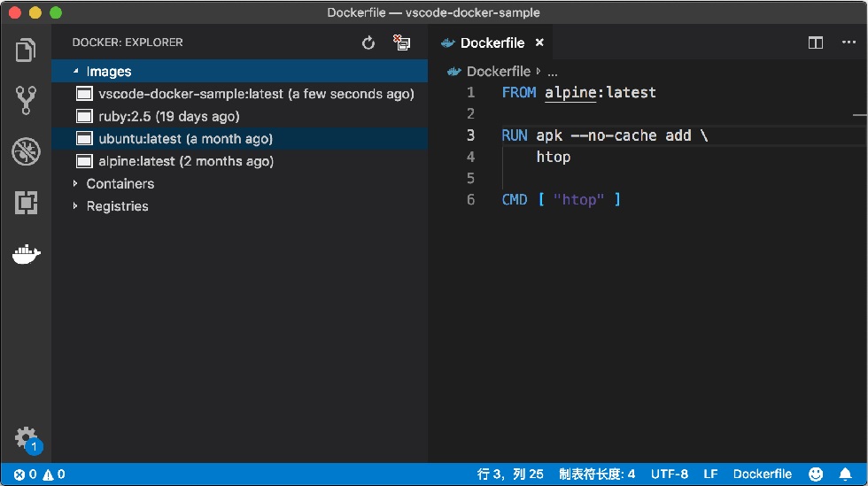Open the errors and warnings panel
Viewport: 868px width, 486px height.
(x=39, y=474)
